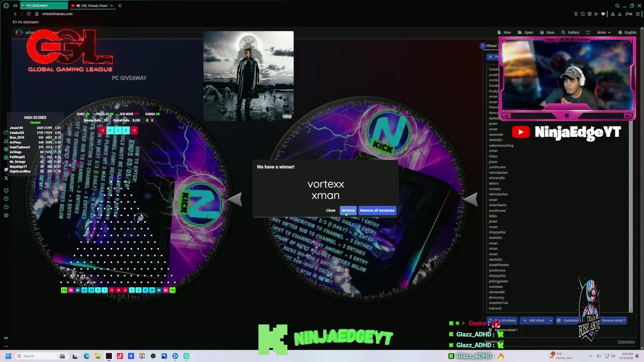
Task: Reload the current page
Action: (x=28, y=14)
